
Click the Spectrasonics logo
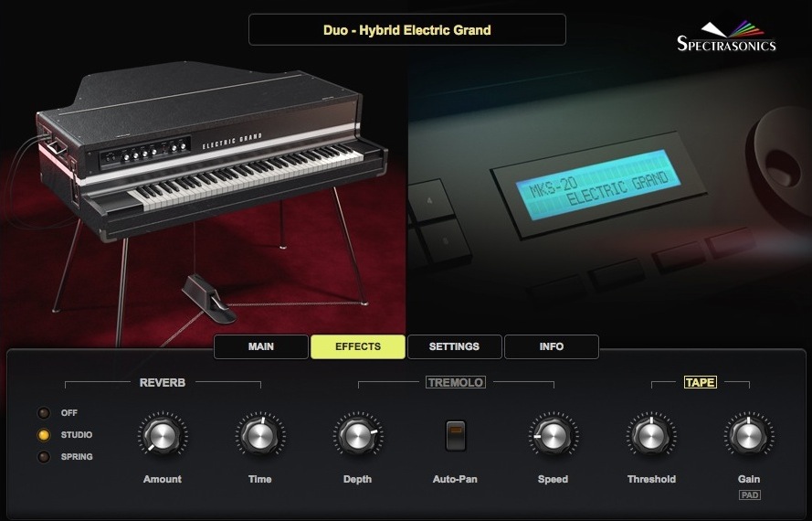click(x=726, y=37)
